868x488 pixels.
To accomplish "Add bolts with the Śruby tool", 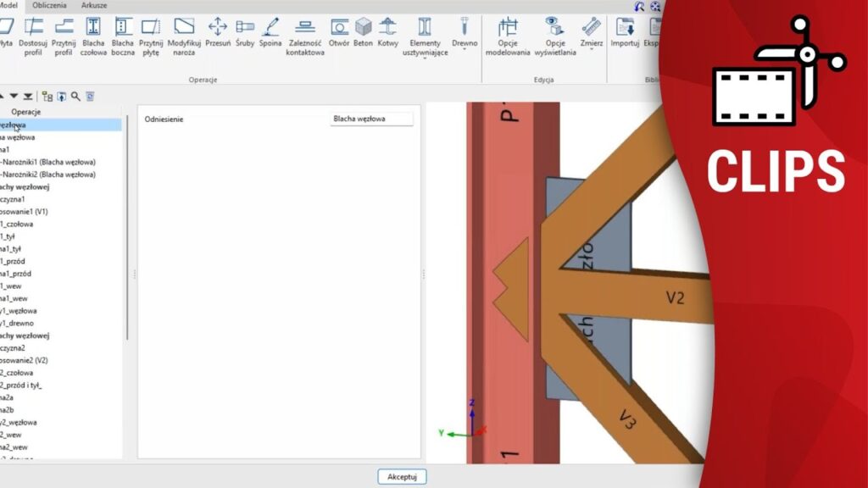I will pyautogui.click(x=245, y=34).
